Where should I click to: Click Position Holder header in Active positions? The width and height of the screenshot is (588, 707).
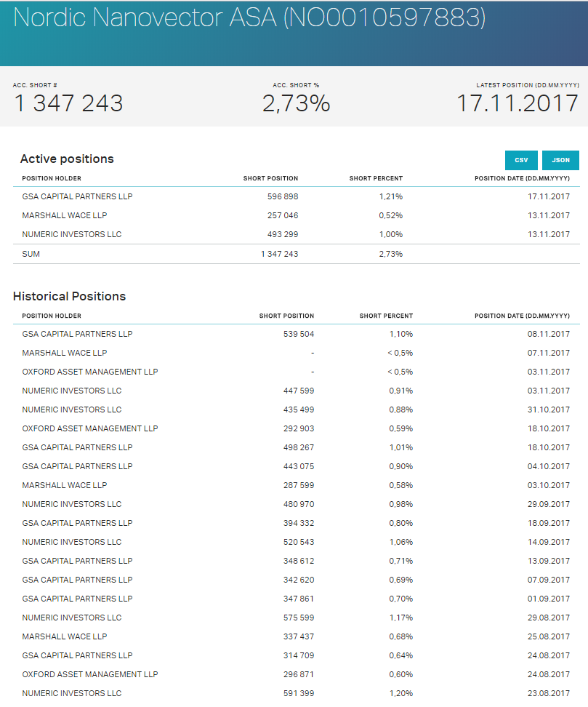point(52,178)
